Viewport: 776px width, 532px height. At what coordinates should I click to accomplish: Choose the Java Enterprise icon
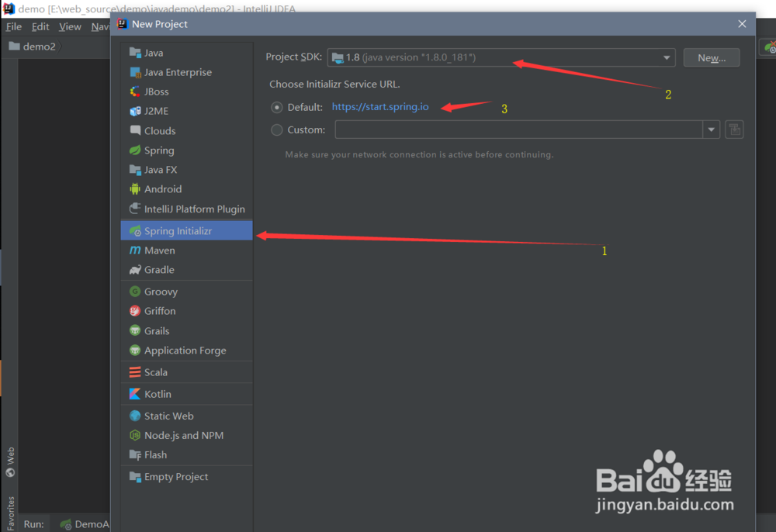134,72
